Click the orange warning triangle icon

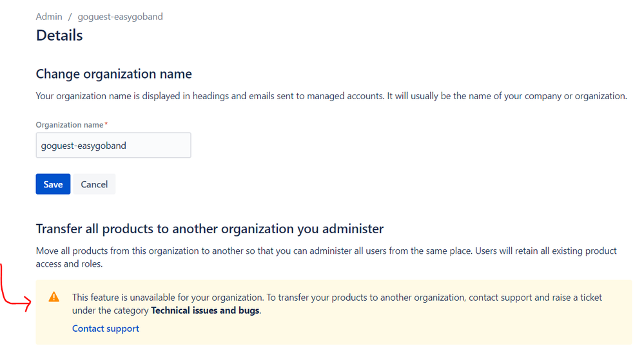point(54,297)
